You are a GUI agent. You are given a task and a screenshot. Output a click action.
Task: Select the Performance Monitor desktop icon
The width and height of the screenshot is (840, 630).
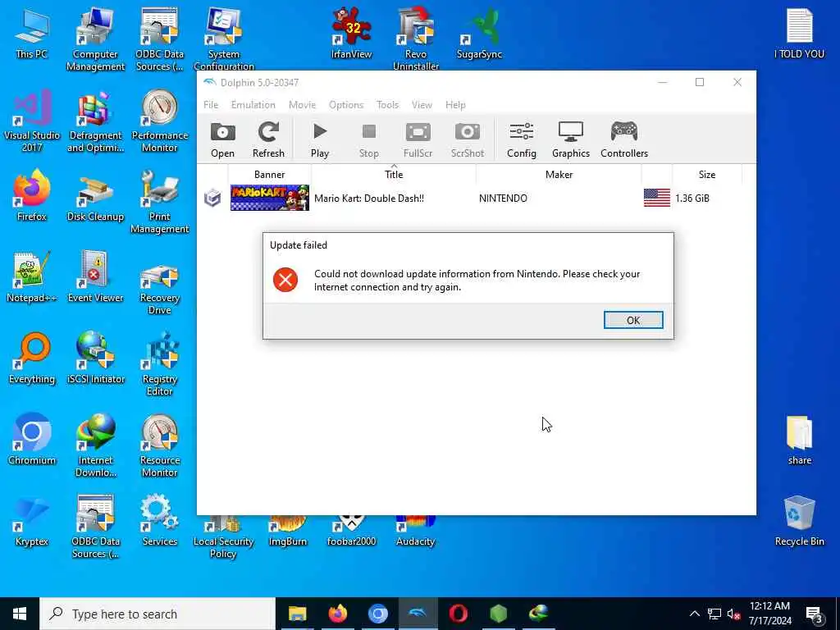tap(160, 121)
